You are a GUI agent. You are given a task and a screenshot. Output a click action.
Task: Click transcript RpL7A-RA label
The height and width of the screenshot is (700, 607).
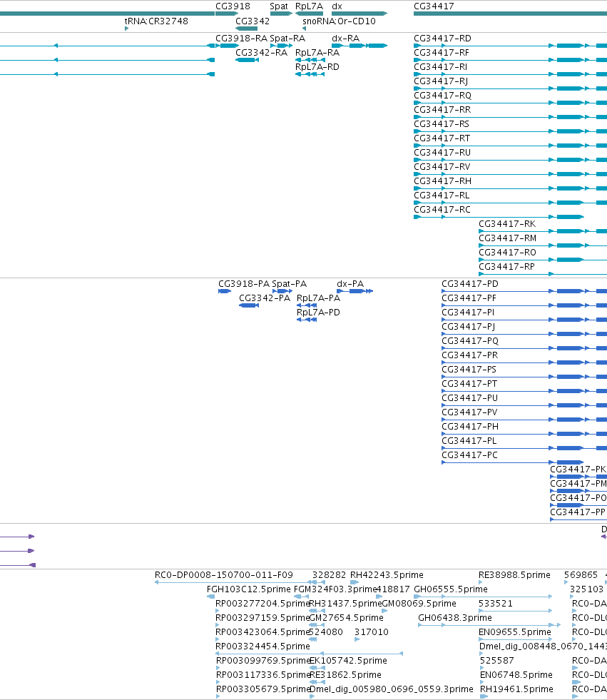(317, 53)
